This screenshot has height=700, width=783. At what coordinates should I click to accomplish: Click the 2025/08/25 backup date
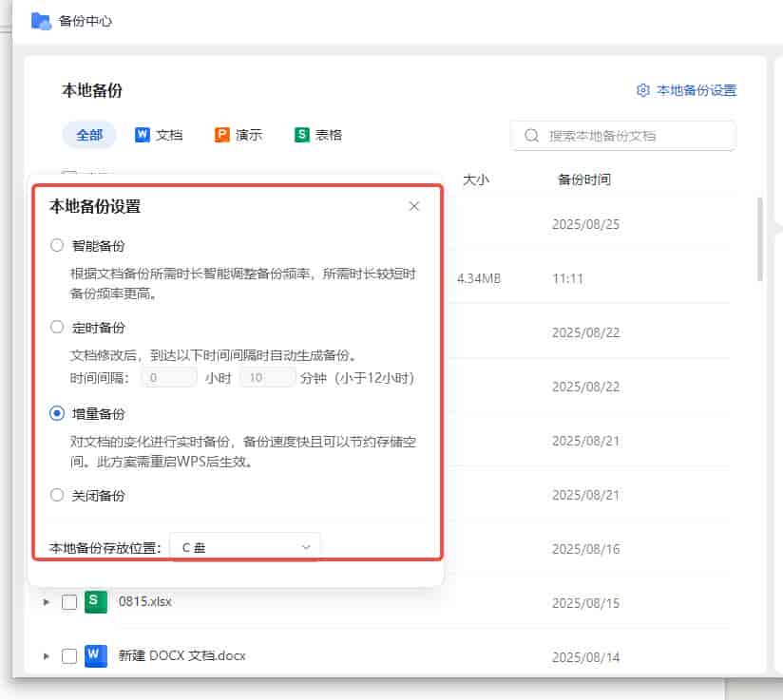(585, 224)
